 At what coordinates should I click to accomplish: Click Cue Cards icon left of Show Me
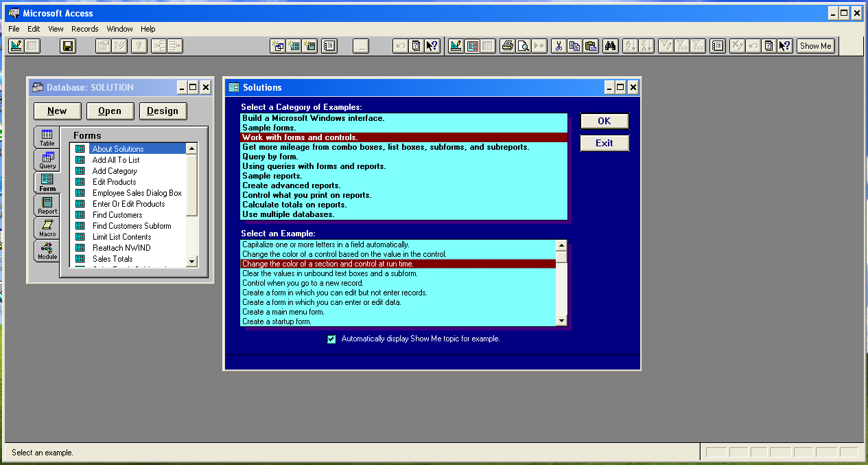coord(769,46)
